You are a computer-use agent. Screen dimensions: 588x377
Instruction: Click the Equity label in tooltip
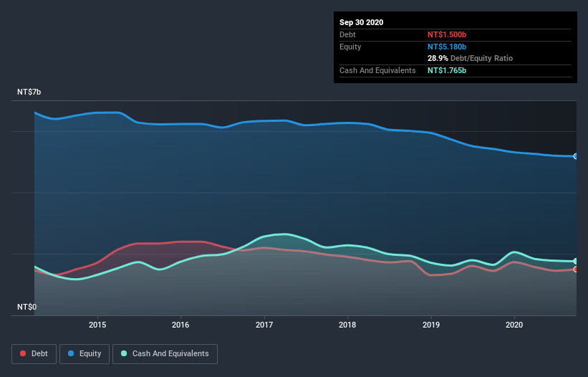(x=350, y=47)
